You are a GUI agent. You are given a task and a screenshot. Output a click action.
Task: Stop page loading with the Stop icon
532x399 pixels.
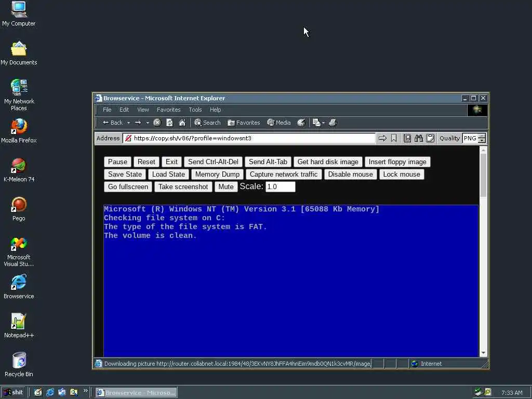click(x=157, y=123)
